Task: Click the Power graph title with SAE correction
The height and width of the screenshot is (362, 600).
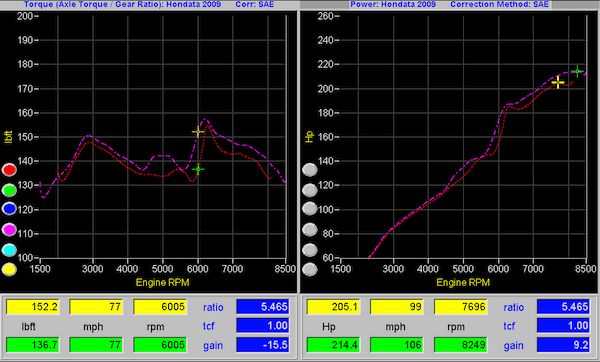Action: point(449,5)
